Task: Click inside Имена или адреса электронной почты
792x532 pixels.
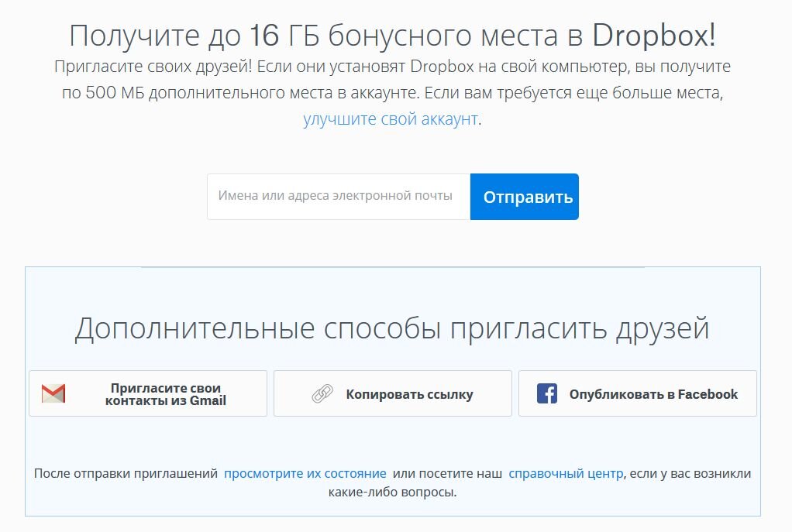Action: (x=337, y=196)
